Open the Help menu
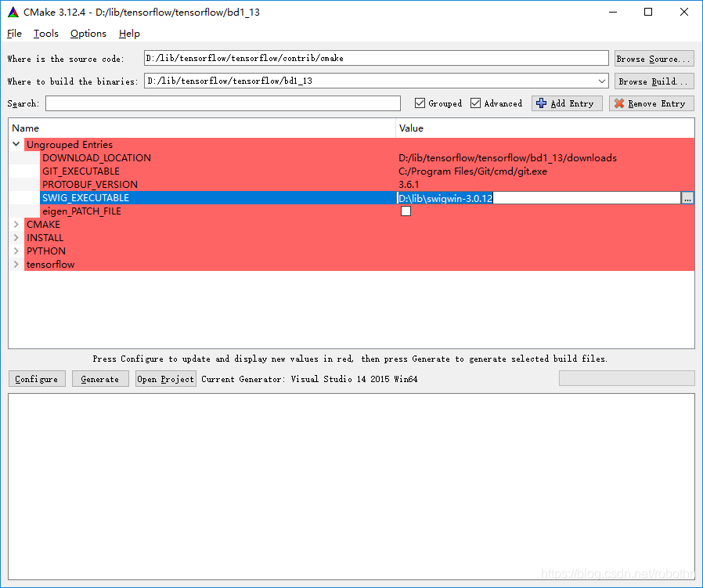The width and height of the screenshot is (703, 588). (129, 34)
